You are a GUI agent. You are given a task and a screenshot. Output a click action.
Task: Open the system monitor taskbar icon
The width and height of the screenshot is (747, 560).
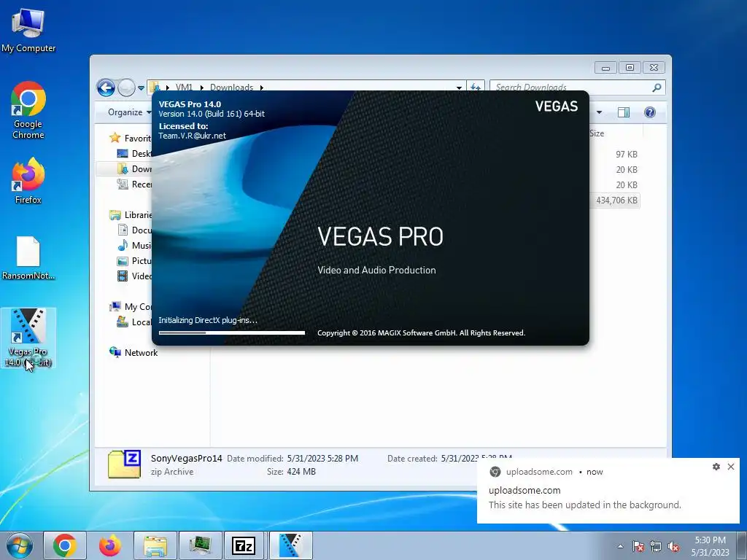200,545
